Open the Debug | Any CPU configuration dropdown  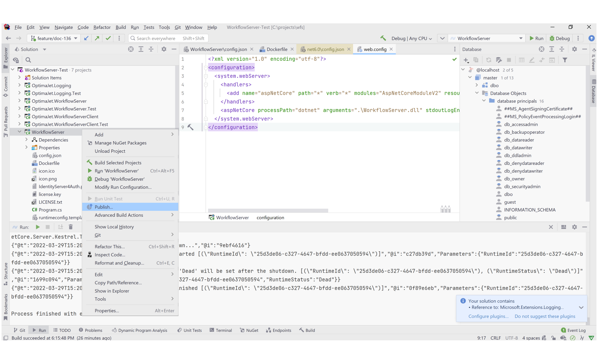[x=412, y=38]
